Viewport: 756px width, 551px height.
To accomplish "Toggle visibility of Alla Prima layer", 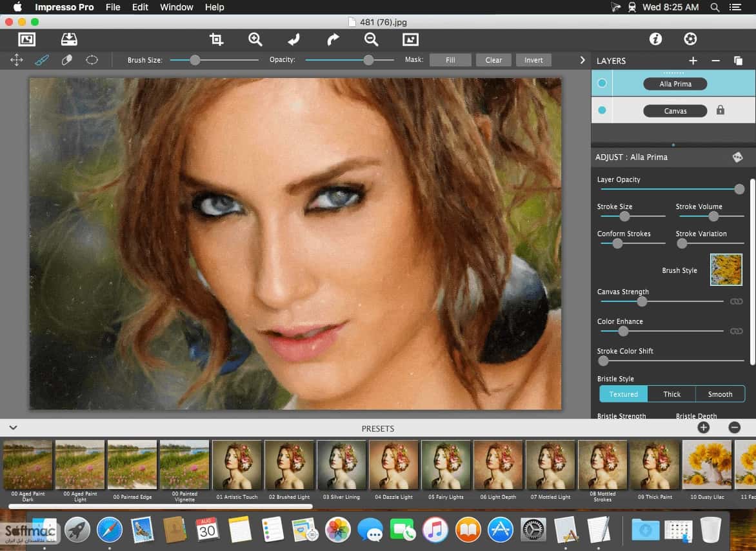I will pos(602,83).
